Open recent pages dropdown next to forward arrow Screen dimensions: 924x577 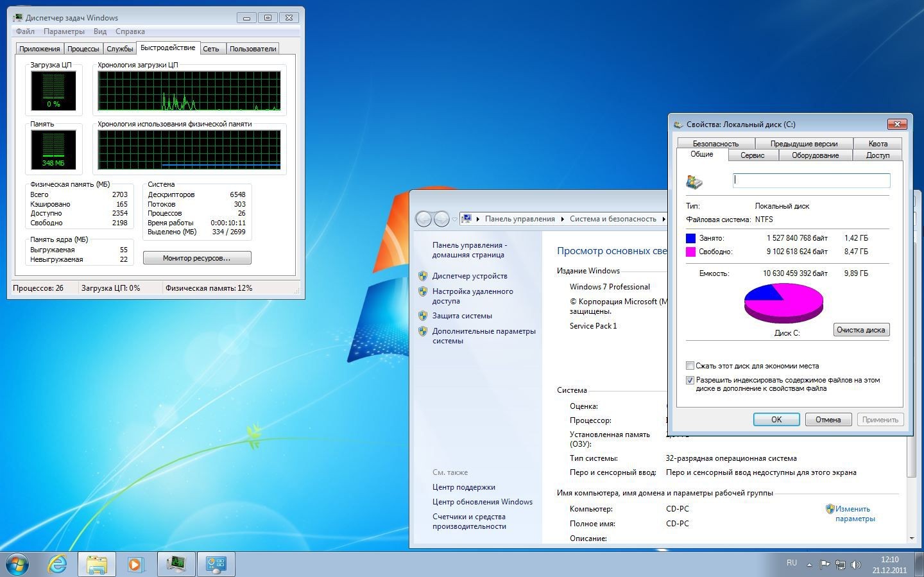[454, 220]
